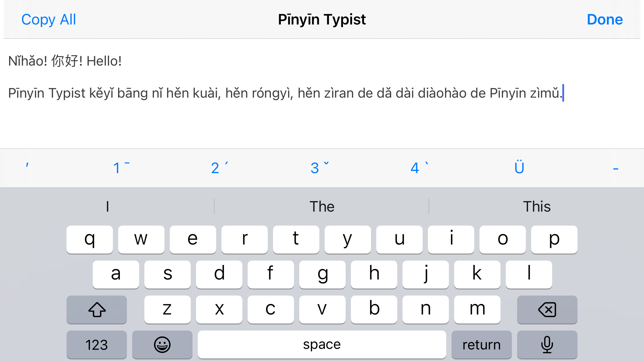644x362 pixels.
Task: Tap Copy All in the header
Action: point(49,20)
